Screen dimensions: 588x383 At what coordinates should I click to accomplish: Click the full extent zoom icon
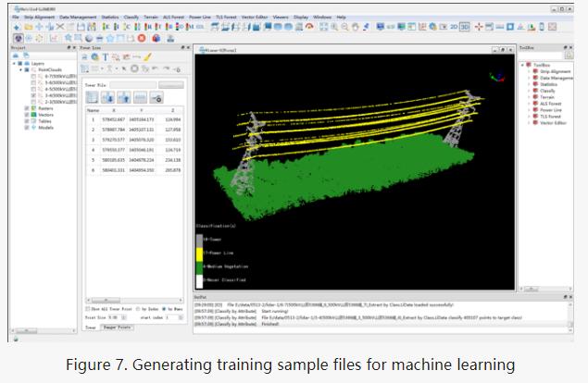click(323, 27)
